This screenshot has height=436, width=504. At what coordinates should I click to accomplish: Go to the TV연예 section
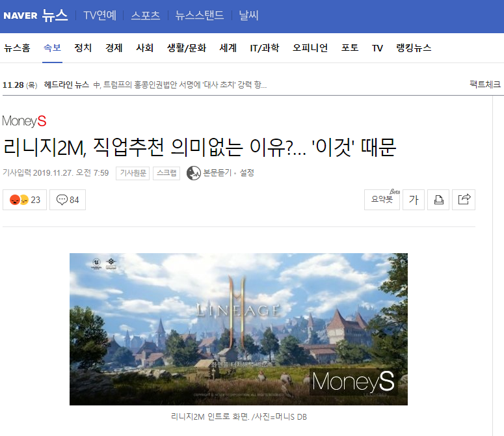coord(99,15)
